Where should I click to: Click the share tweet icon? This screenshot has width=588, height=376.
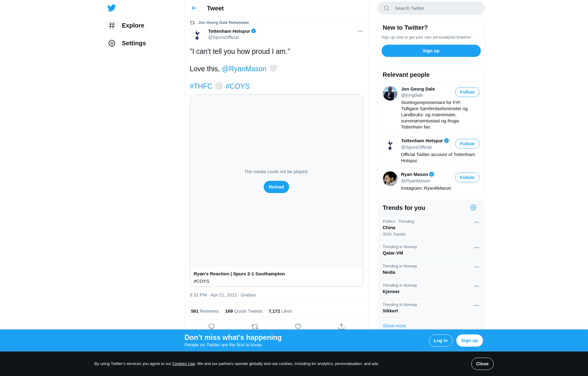click(x=341, y=326)
